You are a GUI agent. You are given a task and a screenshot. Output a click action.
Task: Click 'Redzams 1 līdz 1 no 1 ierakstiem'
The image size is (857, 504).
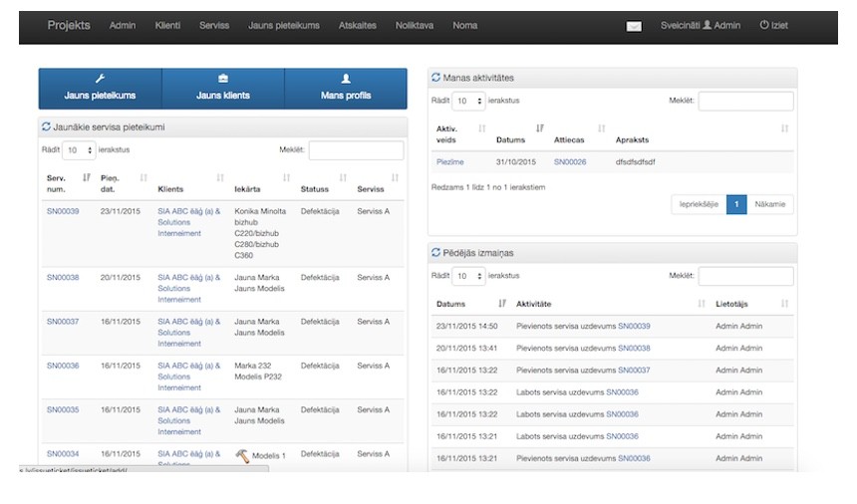(488, 187)
